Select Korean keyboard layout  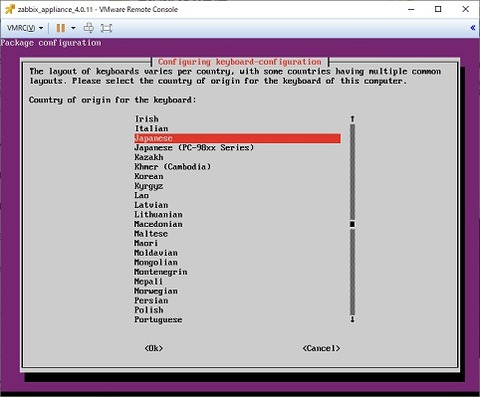point(149,176)
